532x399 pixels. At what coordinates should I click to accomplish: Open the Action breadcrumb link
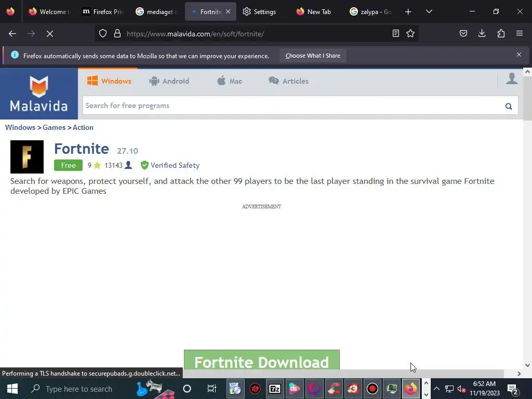tap(83, 128)
